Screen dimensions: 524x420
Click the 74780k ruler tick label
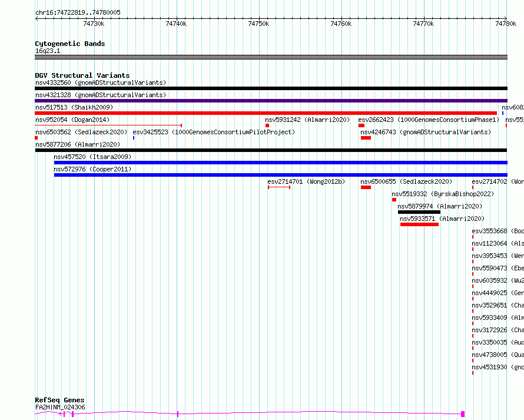click(x=506, y=24)
